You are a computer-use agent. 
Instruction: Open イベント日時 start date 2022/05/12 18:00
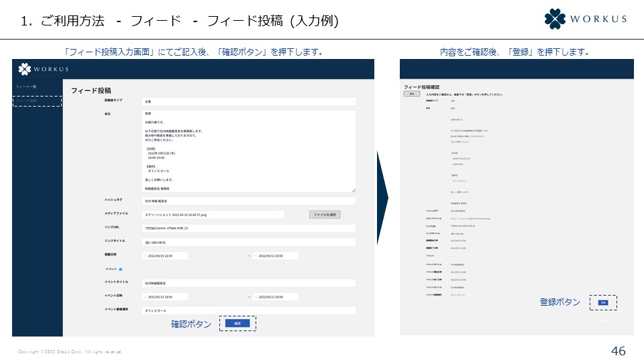[165, 297]
